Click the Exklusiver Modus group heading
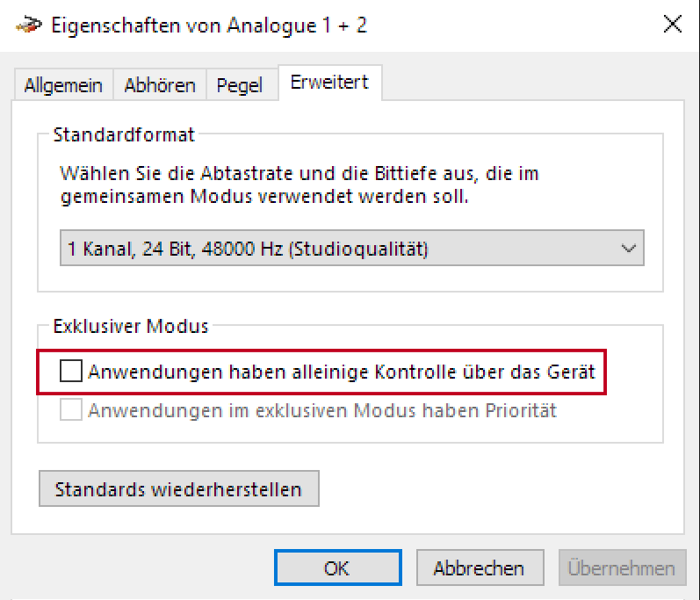 coord(131,326)
